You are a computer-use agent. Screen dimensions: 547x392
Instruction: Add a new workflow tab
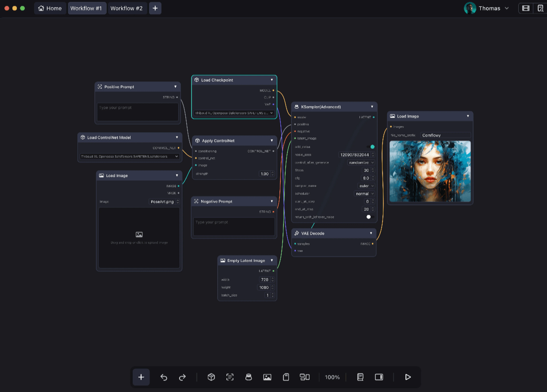(155, 8)
